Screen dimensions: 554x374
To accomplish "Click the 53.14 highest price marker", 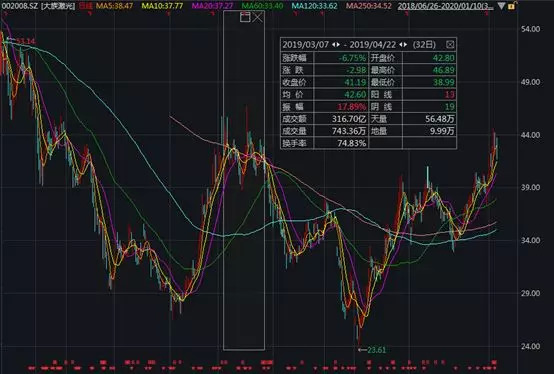I will click(x=26, y=41).
